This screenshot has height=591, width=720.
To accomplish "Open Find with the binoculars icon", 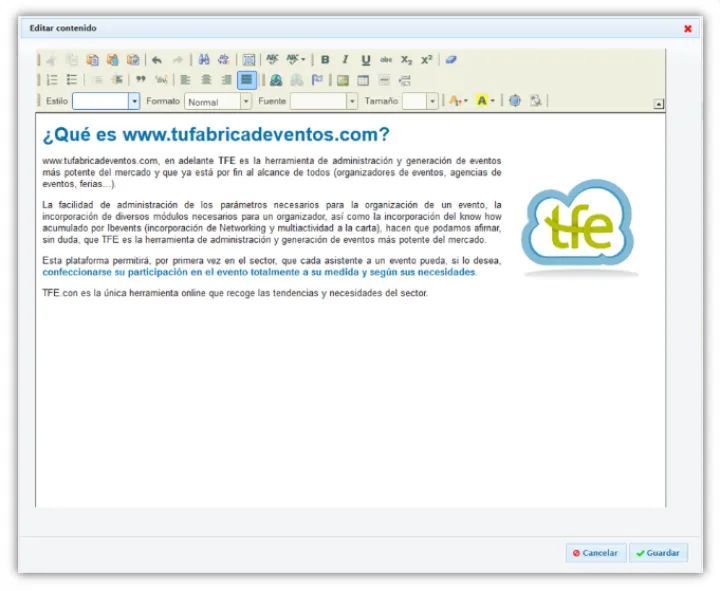I will 204,60.
